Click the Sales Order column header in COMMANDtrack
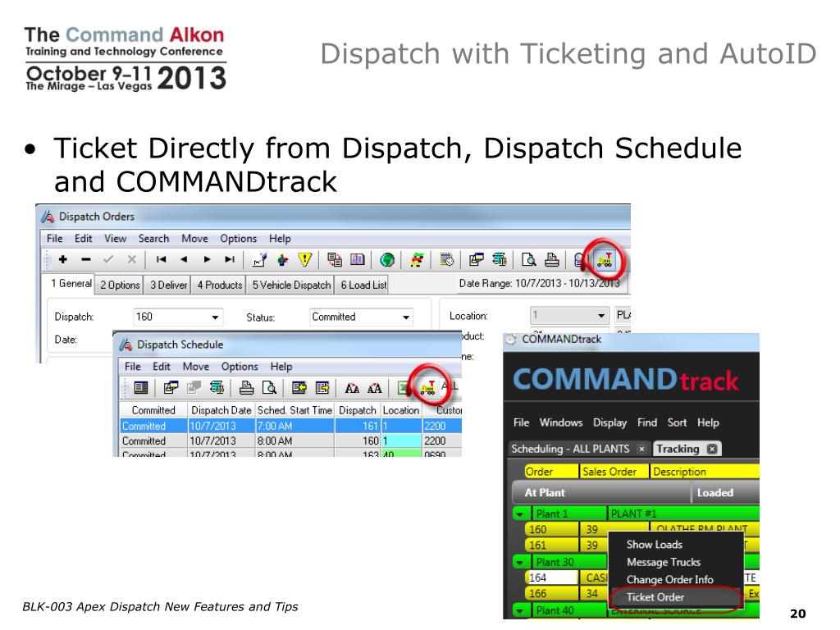The height and width of the screenshot is (630, 840). pyautogui.click(x=614, y=472)
